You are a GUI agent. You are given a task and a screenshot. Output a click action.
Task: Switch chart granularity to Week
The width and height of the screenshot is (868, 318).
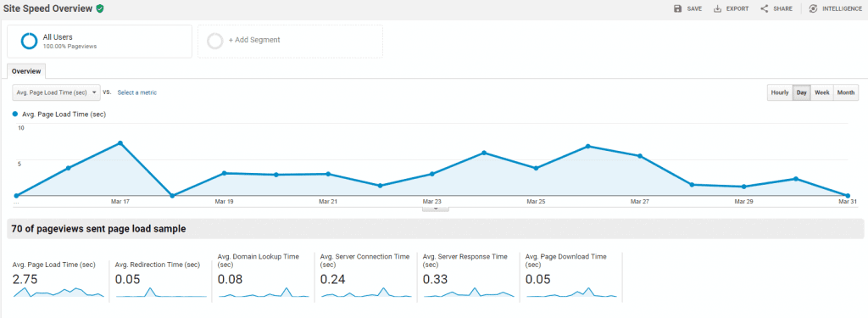822,93
